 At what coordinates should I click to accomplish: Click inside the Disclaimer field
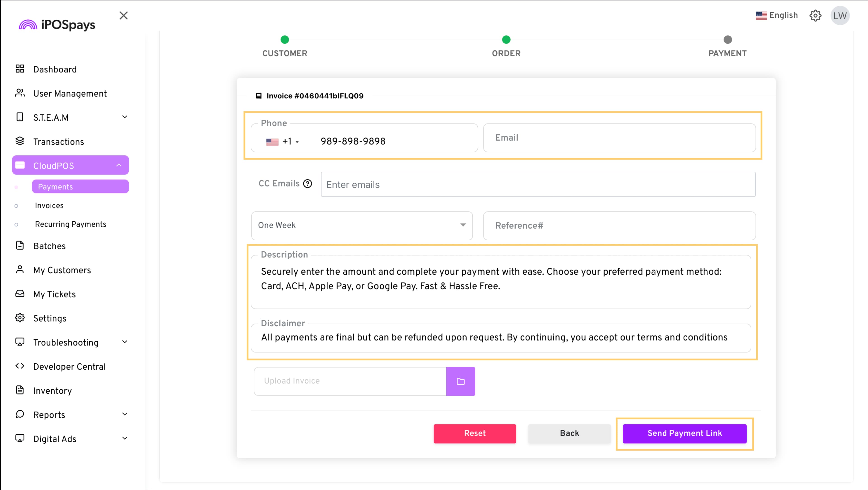point(501,338)
